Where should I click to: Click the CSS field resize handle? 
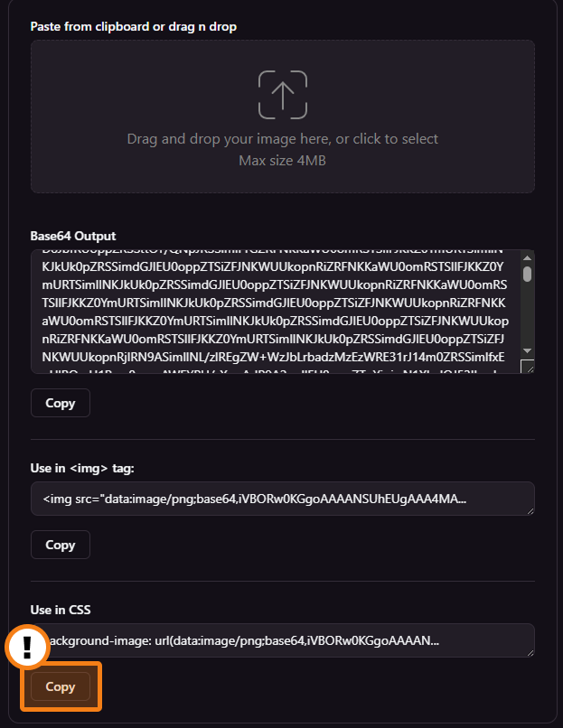click(x=529, y=651)
